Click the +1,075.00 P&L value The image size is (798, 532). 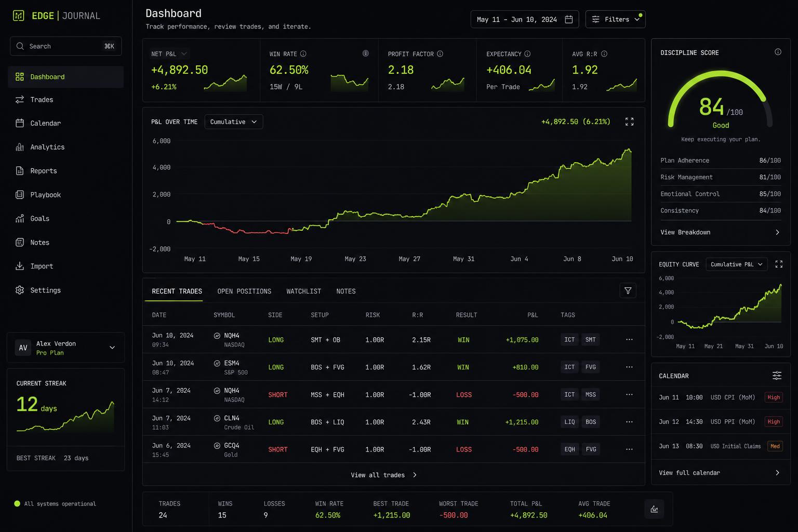click(x=522, y=340)
